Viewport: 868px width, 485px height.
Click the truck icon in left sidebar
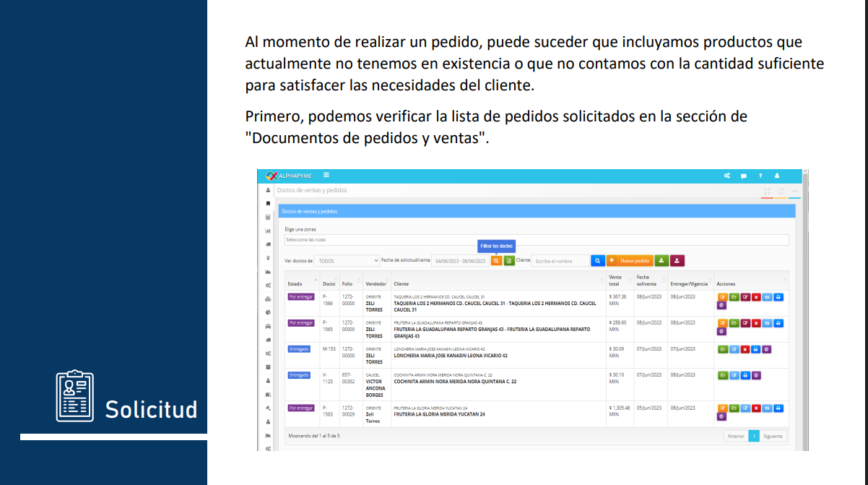click(x=268, y=244)
